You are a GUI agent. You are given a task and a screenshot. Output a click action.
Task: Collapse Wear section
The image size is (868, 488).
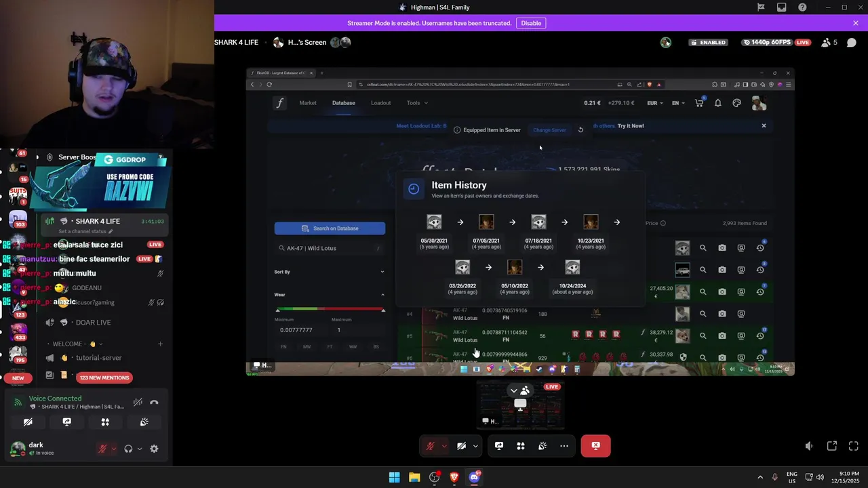[330, 295]
